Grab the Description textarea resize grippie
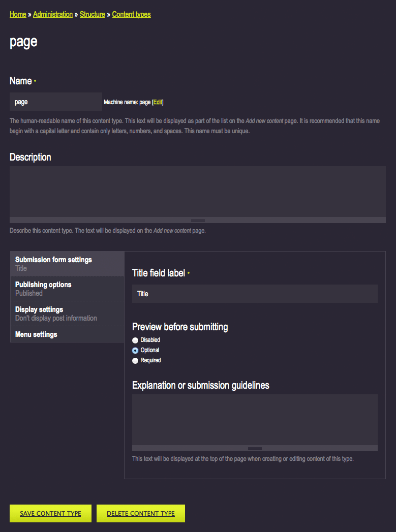This screenshot has height=532, width=396. point(197,220)
